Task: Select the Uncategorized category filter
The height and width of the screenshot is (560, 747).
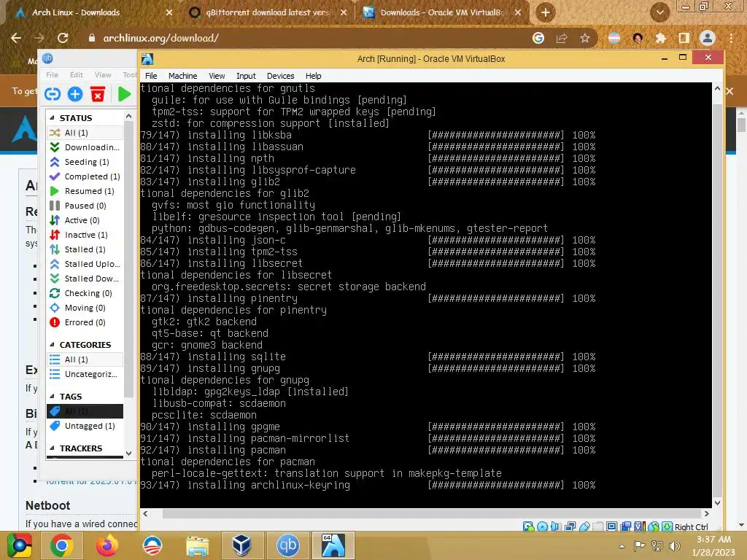Action: [x=86, y=374]
